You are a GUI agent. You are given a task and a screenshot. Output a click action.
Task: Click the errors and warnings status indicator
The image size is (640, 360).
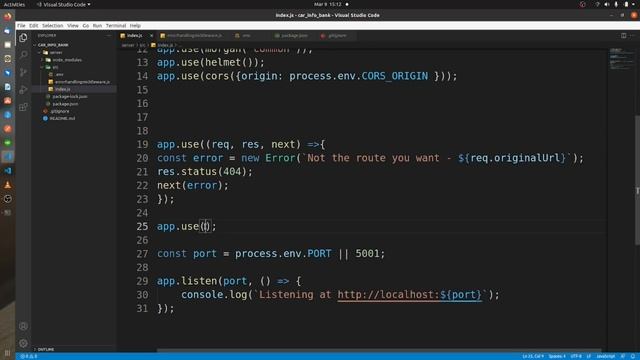click(x=29, y=356)
